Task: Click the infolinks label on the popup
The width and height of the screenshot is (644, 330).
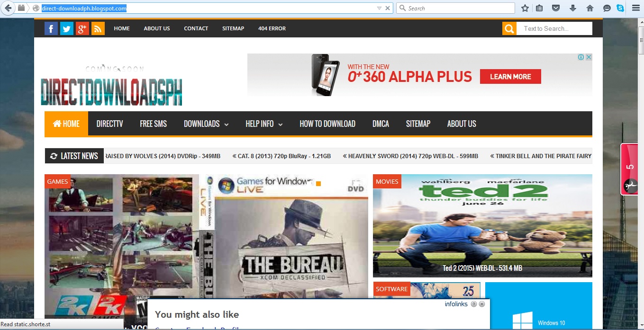Action: coord(456,304)
